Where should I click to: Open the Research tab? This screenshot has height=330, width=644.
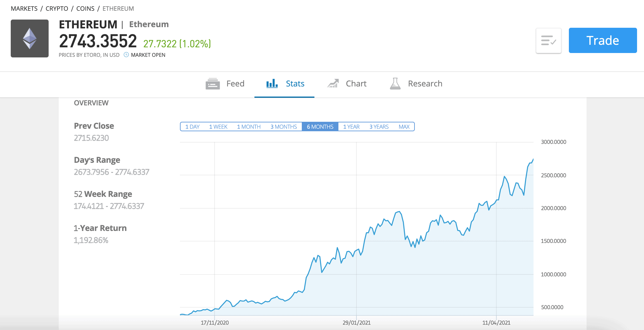(416, 84)
